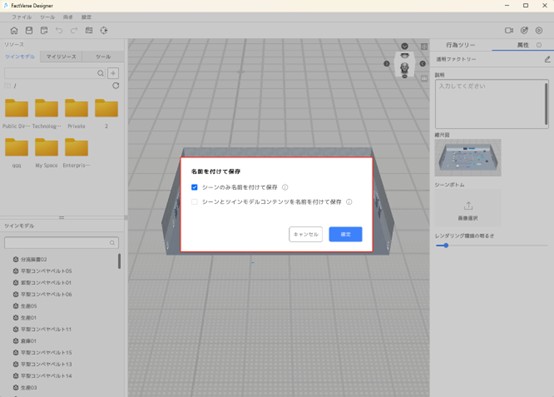Click the magnifier in the twin model search box
Viewport: 554px width, 397px height.
(112, 243)
